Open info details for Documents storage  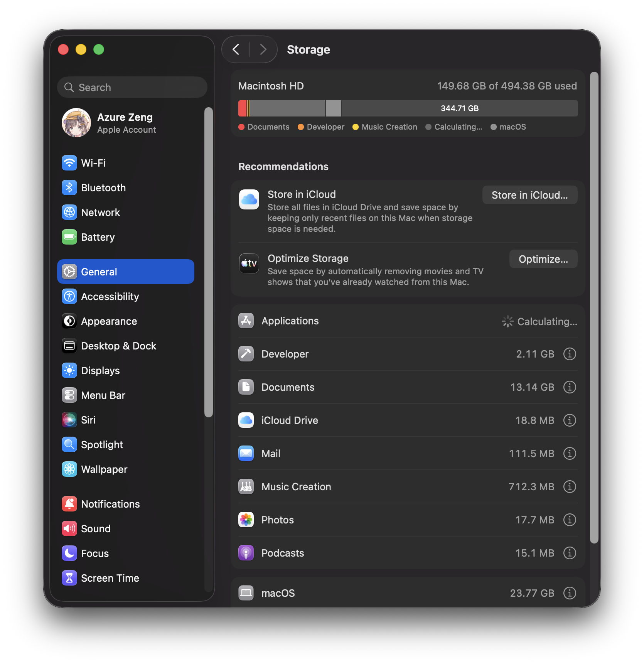coord(570,387)
